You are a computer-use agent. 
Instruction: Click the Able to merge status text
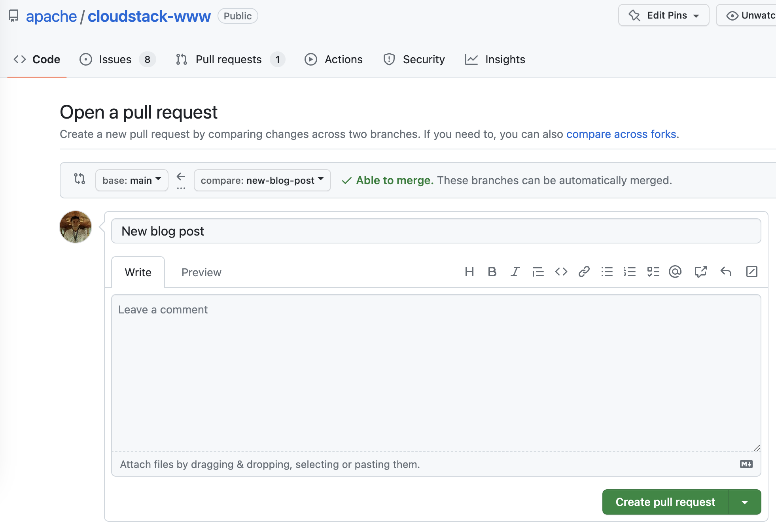pyautogui.click(x=395, y=181)
